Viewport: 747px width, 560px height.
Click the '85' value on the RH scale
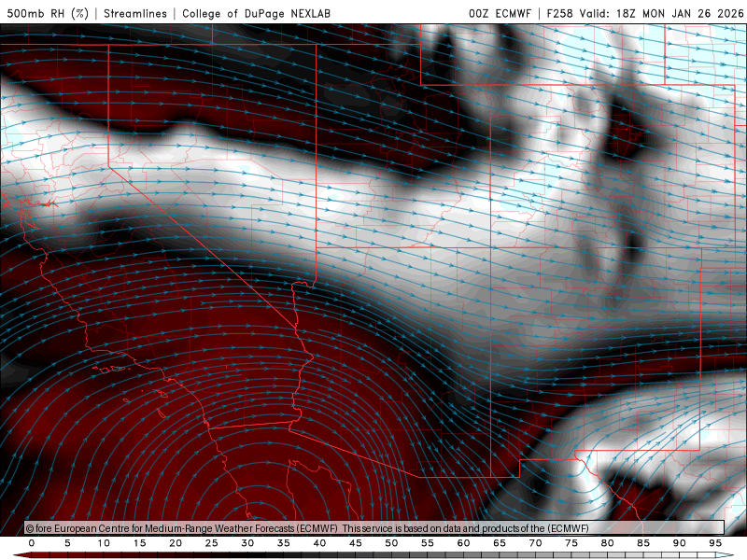pyautogui.click(x=643, y=543)
